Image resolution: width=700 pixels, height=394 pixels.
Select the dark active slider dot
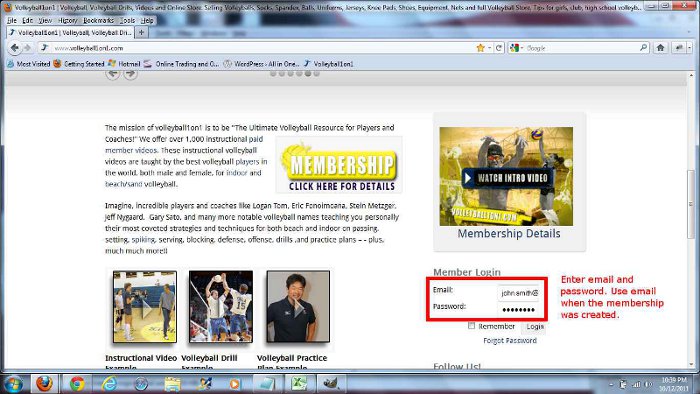308,74
